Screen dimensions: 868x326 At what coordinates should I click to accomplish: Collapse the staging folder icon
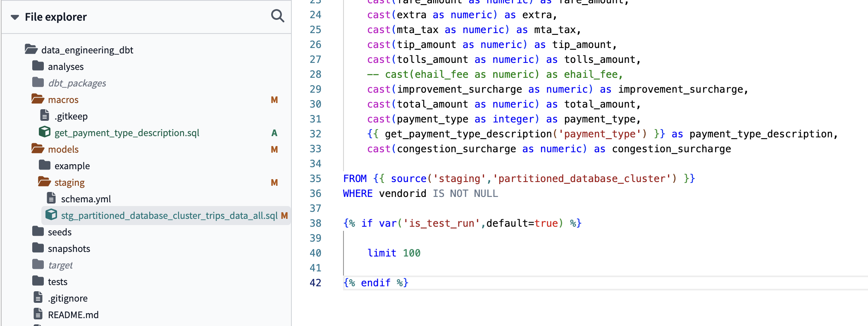coord(45,182)
